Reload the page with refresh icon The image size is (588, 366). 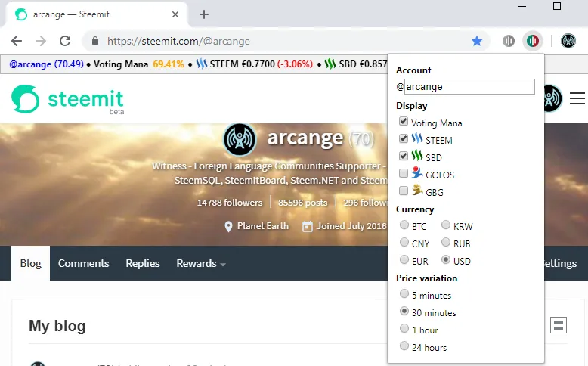click(x=65, y=41)
